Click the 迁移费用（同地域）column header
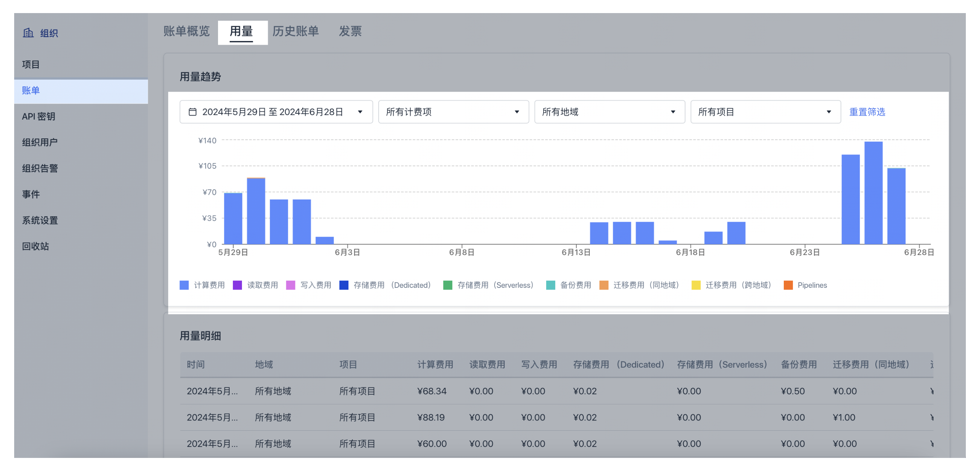The image size is (980, 471). pyautogui.click(x=871, y=365)
